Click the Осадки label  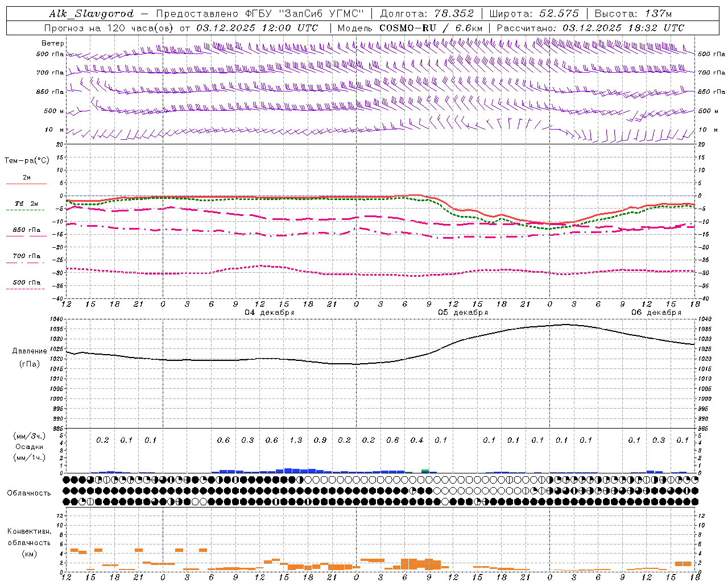(x=30, y=447)
